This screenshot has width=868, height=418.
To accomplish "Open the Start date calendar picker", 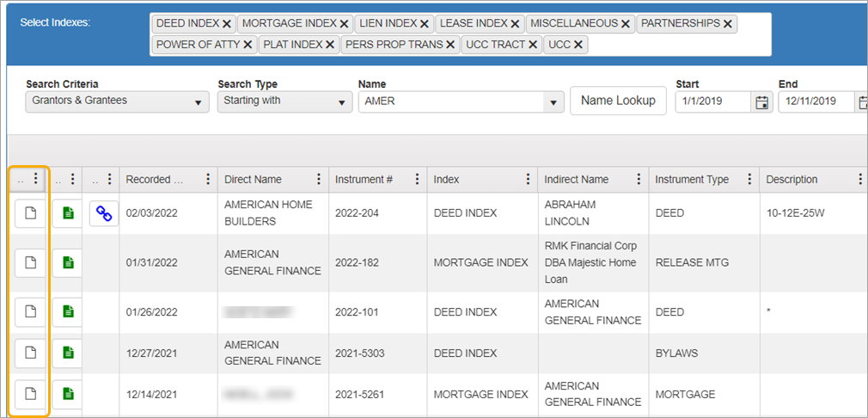I will click(761, 102).
